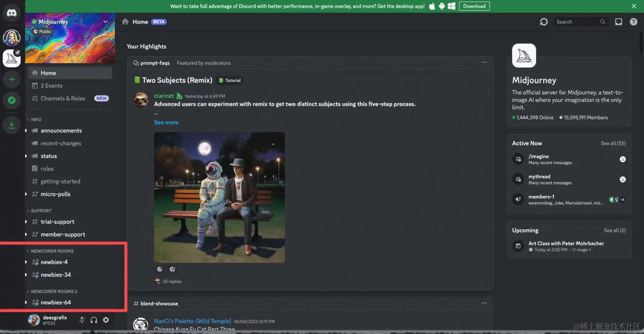This screenshot has height=334, width=644.
Task: Open Channels & Roles
Action: (70, 98)
